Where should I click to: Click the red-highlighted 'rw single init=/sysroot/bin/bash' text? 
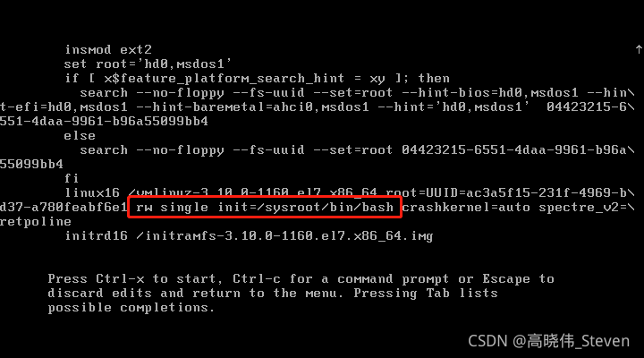coord(265,207)
